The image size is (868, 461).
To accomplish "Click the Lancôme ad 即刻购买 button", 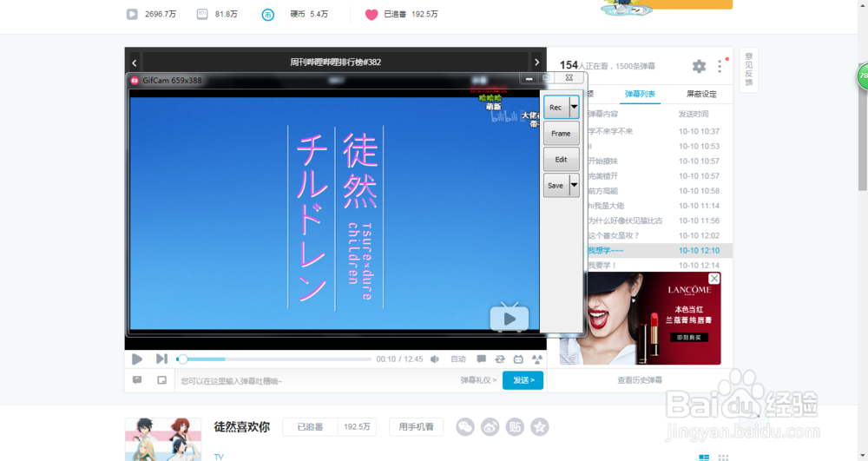I will click(689, 337).
